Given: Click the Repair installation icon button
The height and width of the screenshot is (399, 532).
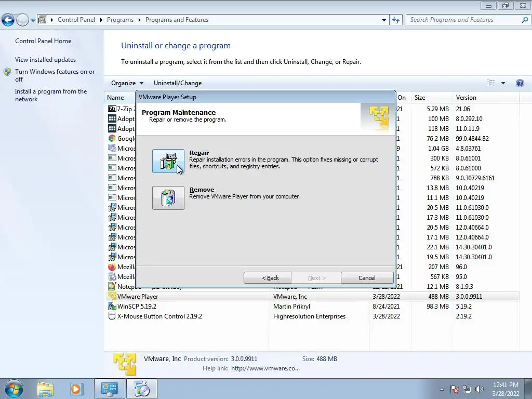Looking at the screenshot, I should pyautogui.click(x=168, y=161).
